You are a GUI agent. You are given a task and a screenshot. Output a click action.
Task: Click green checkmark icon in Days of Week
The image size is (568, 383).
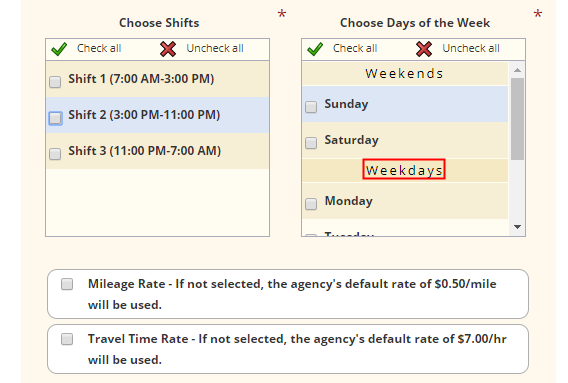point(315,49)
